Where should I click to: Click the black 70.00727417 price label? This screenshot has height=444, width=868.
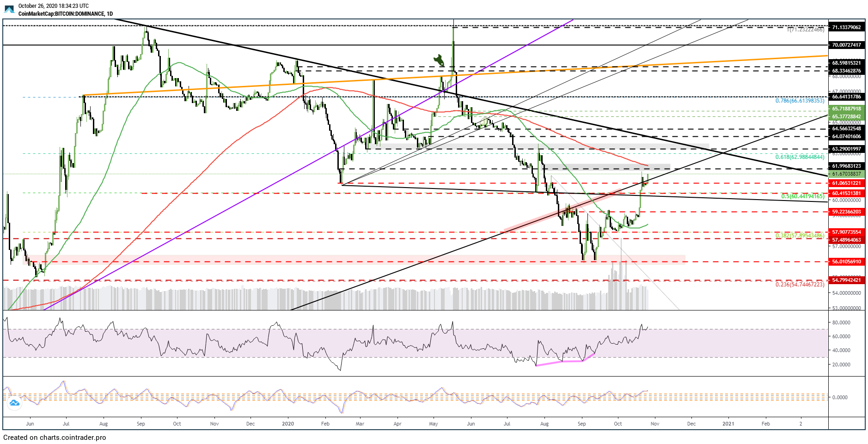(846, 45)
